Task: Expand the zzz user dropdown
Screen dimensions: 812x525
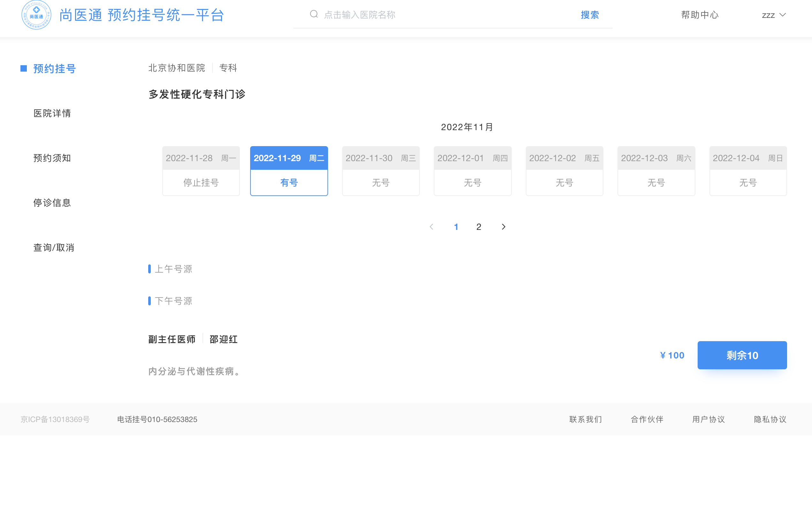Action: point(774,15)
